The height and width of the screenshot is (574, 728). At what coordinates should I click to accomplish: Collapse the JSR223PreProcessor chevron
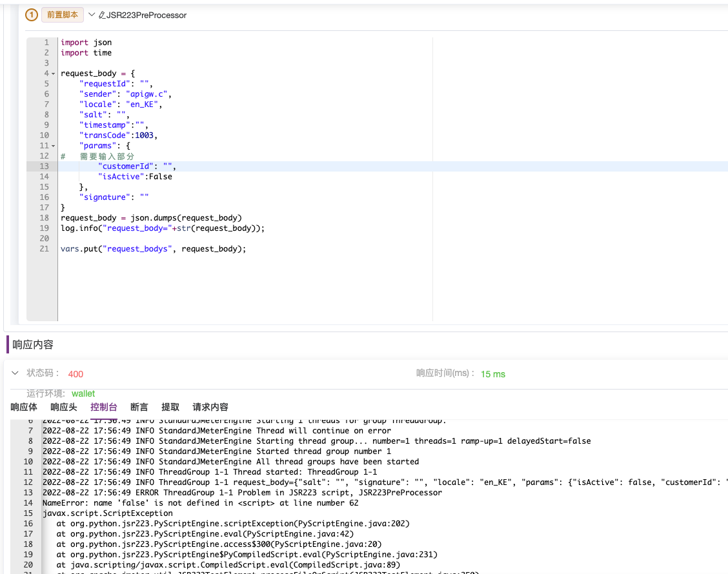(x=92, y=14)
